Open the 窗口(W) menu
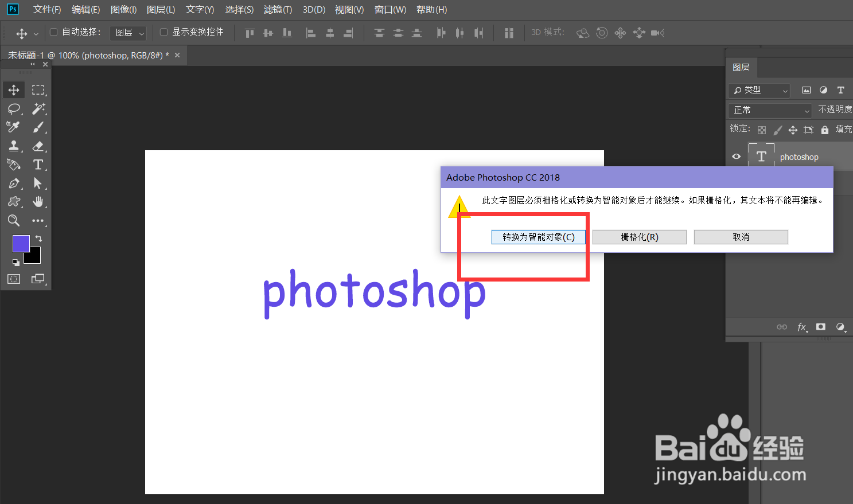853x504 pixels. 390,10
